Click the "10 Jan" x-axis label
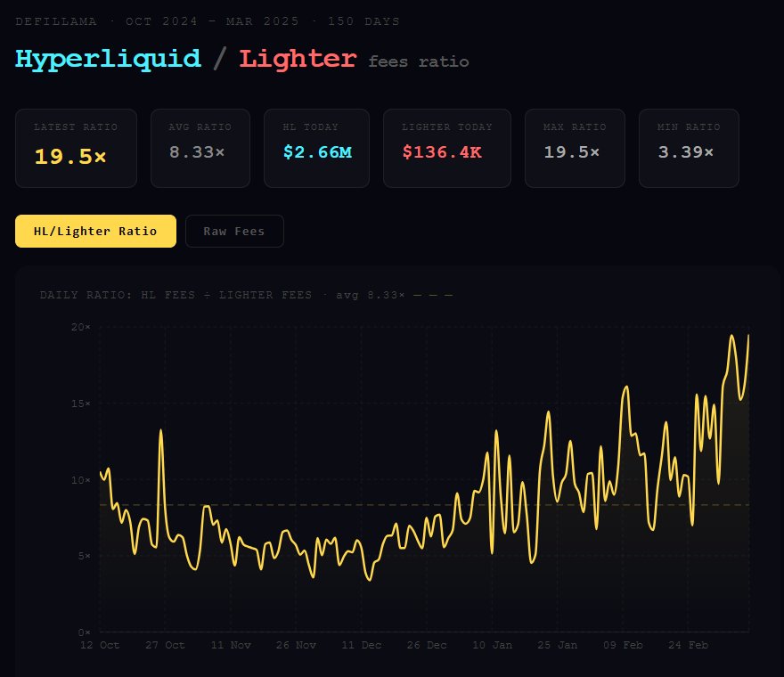The width and height of the screenshot is (784, 677). [492, 646]
